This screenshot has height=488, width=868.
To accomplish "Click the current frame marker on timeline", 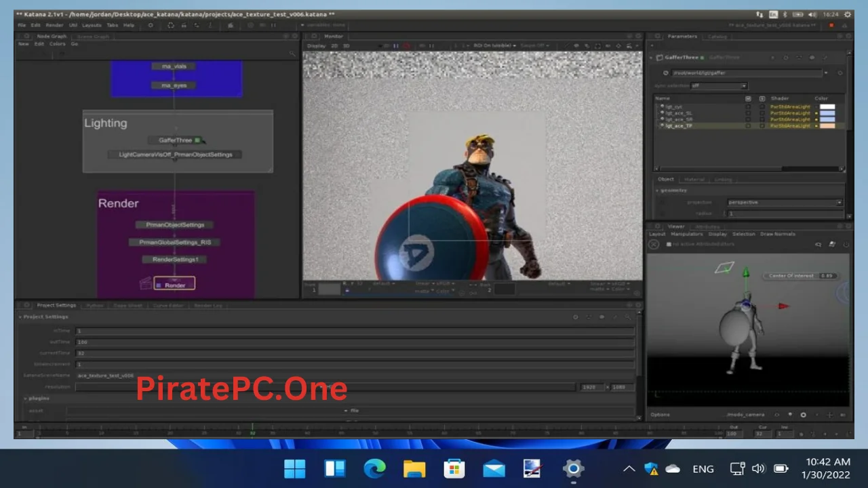I will (252, 431).
